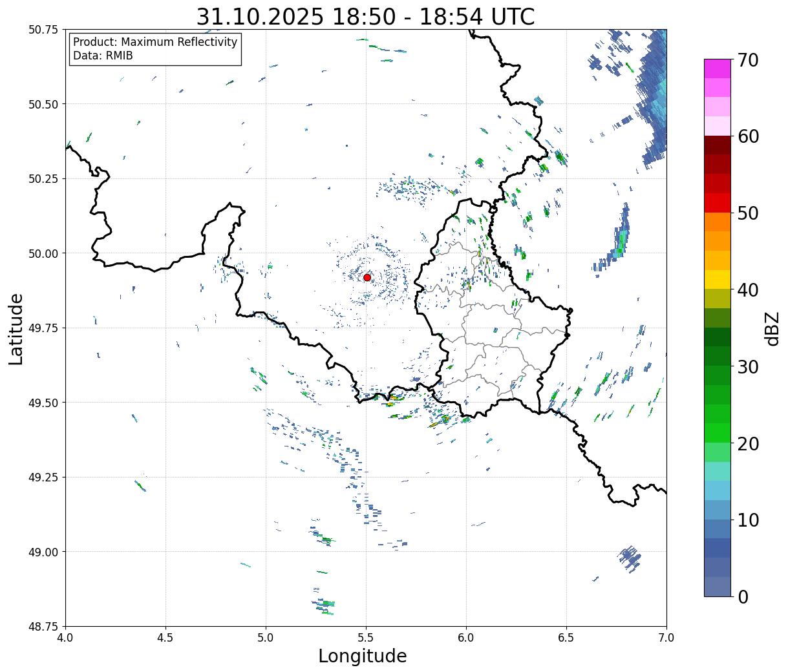Click the 'Latitude' axis label

click(x=16, y=328)
